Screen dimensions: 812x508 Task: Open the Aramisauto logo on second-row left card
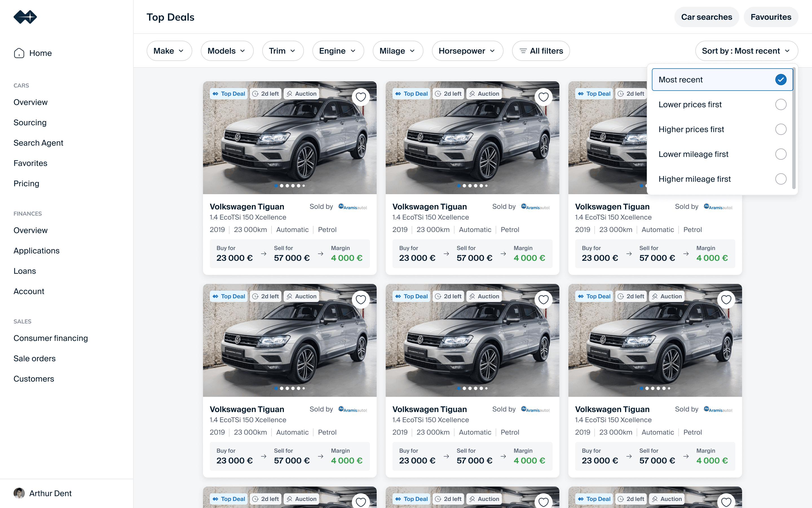[x=353, y=409]
